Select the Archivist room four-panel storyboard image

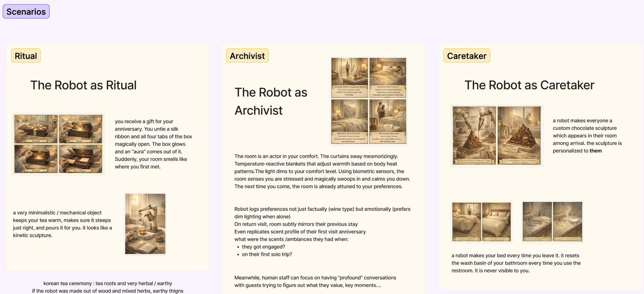pyautogui.click(x=369, y=101)
